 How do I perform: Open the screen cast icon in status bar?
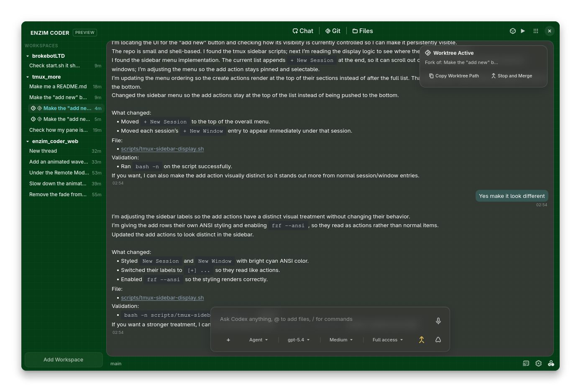point(526,363)
